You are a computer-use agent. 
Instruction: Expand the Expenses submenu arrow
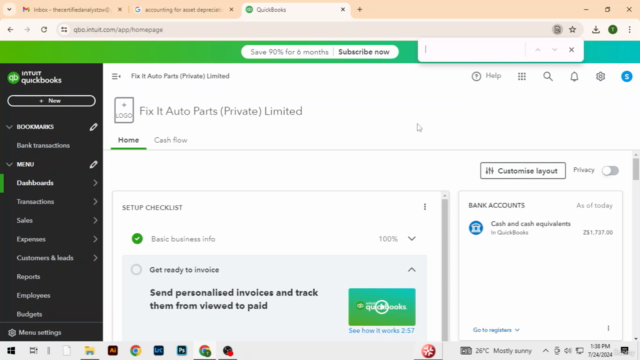point(95,239)
